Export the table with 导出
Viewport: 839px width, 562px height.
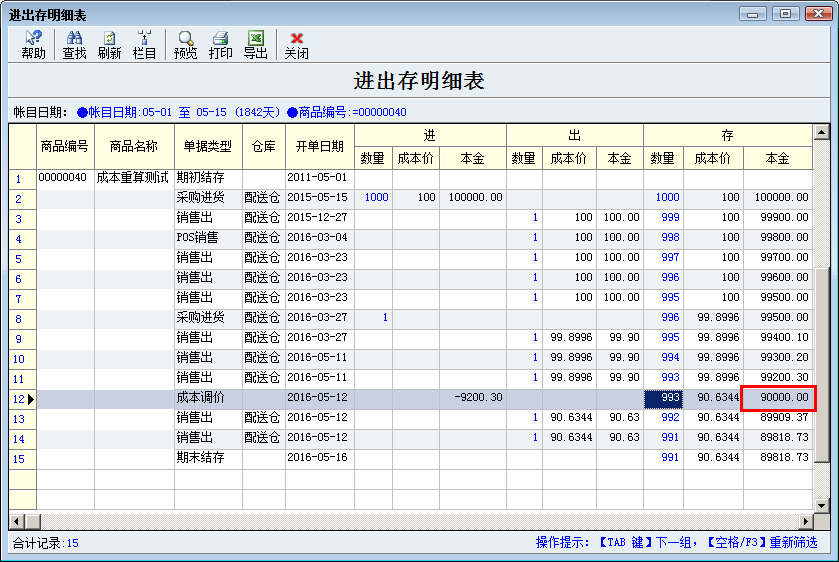click(255, 45)
